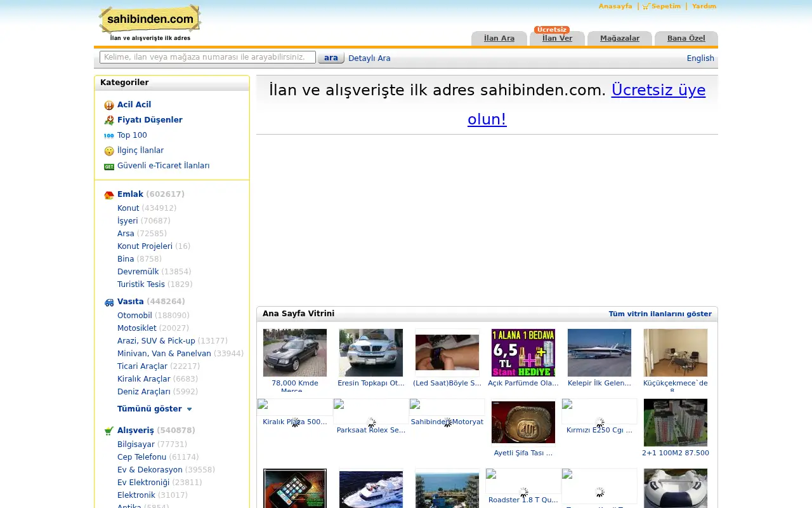Expand Tümünü göster under Vasıta
The width and height of the screenshot is (812, 508).
tap(154, 409)
